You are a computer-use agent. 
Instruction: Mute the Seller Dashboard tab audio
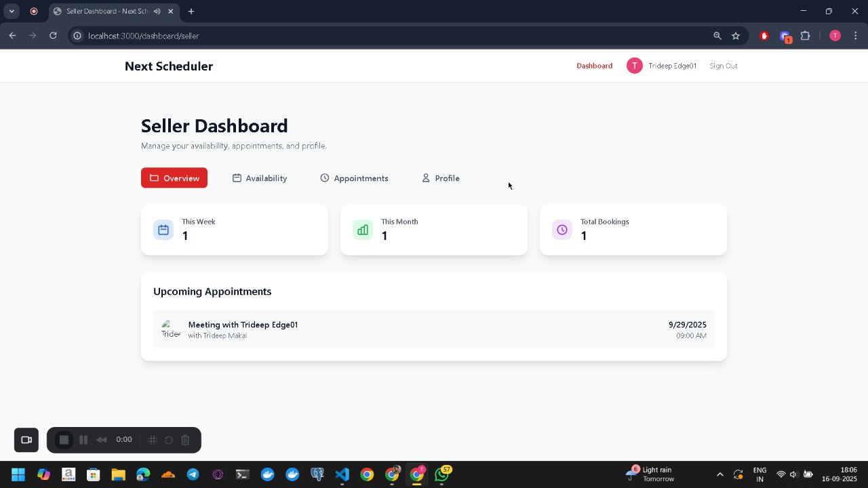tap(157, 12)
